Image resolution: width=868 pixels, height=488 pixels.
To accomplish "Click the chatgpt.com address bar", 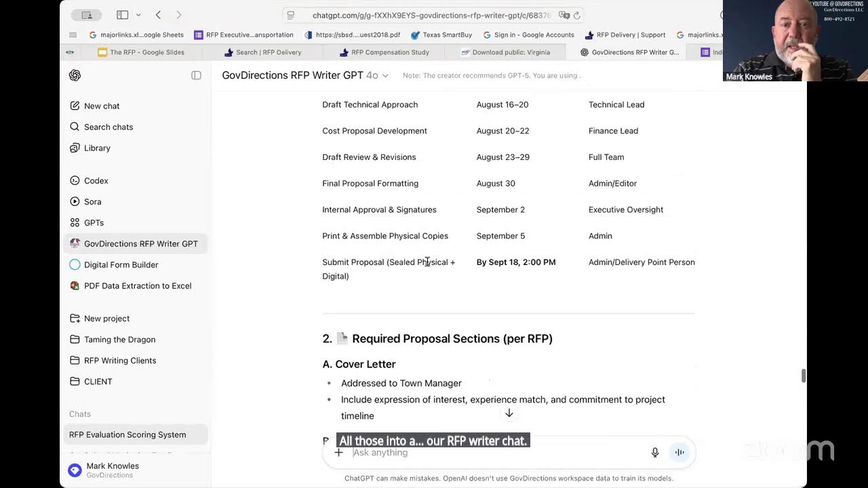I will click(432, 15).
